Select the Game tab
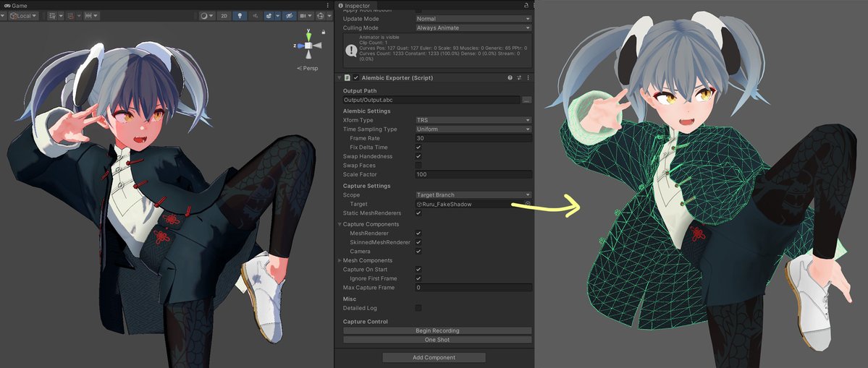 pos(15,6)
